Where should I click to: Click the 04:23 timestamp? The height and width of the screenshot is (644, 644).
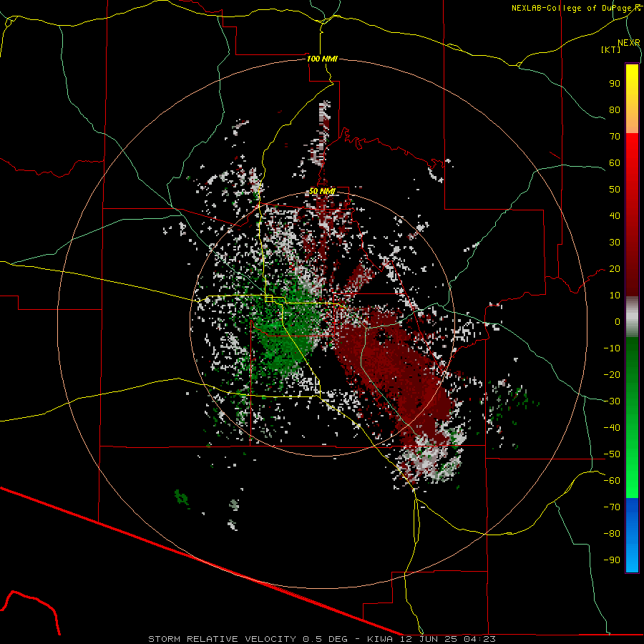(x=479, y=639)
